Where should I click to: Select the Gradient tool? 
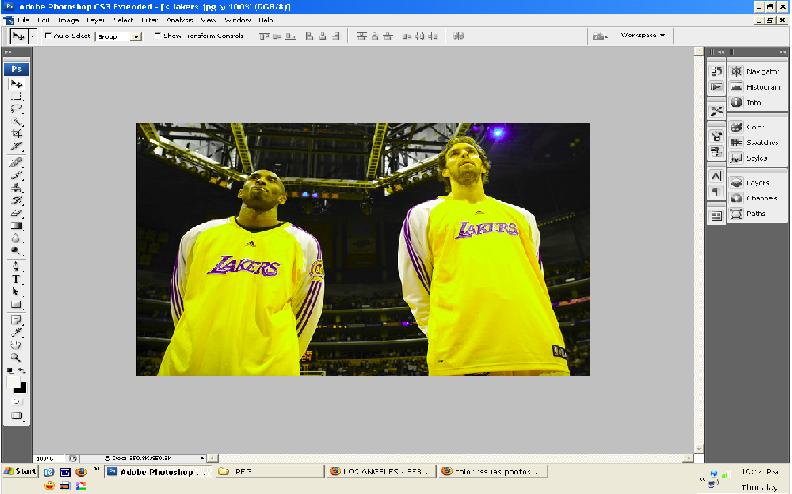click(x=16, y=226)
